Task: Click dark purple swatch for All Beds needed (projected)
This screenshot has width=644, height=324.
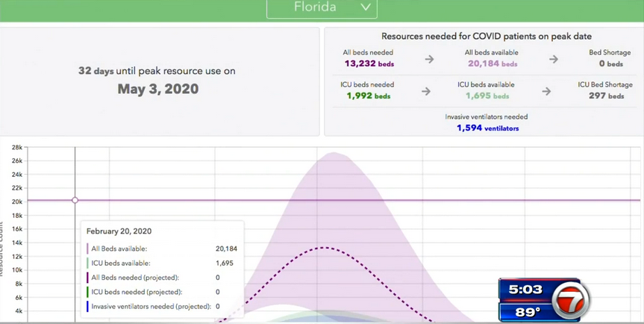Action: (88, 278)
